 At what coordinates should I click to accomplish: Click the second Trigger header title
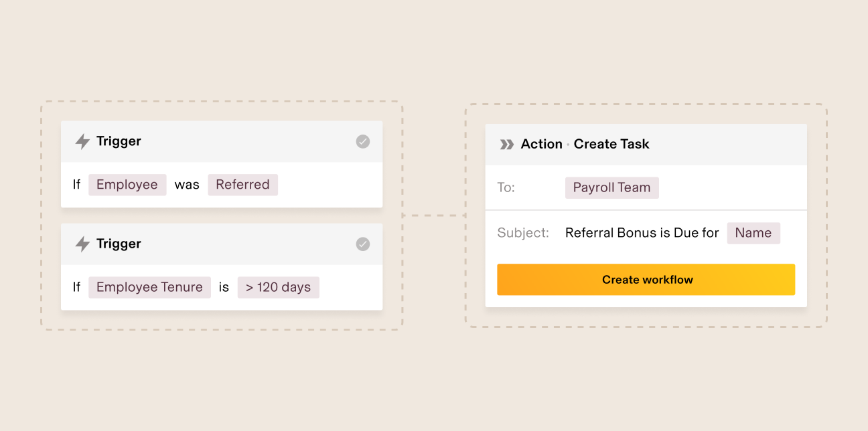[119, 244]
